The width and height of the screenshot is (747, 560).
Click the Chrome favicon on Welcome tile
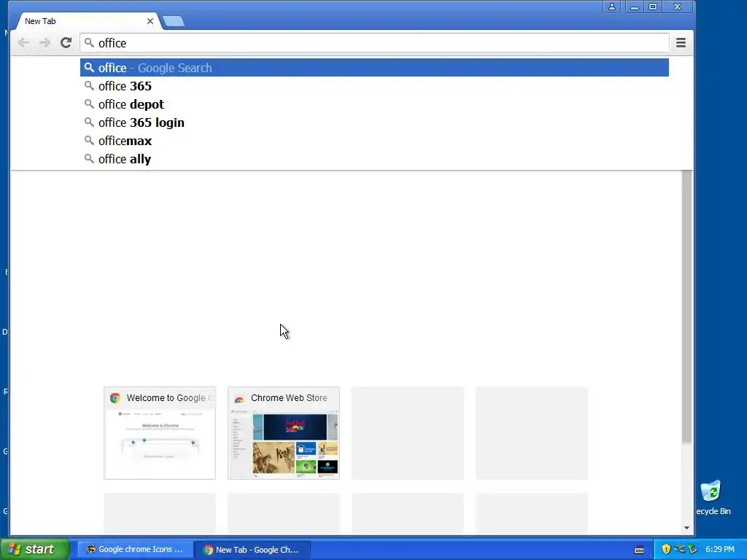tap(115, 398)
